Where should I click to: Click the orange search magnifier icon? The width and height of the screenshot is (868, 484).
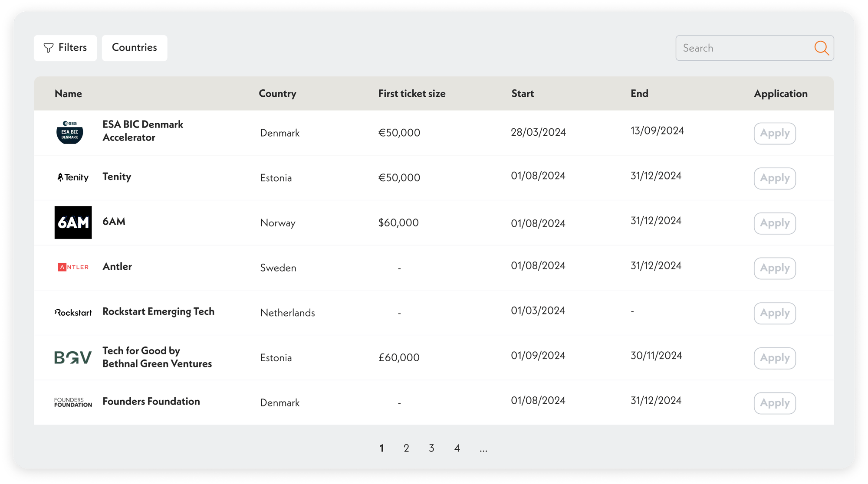821,48
